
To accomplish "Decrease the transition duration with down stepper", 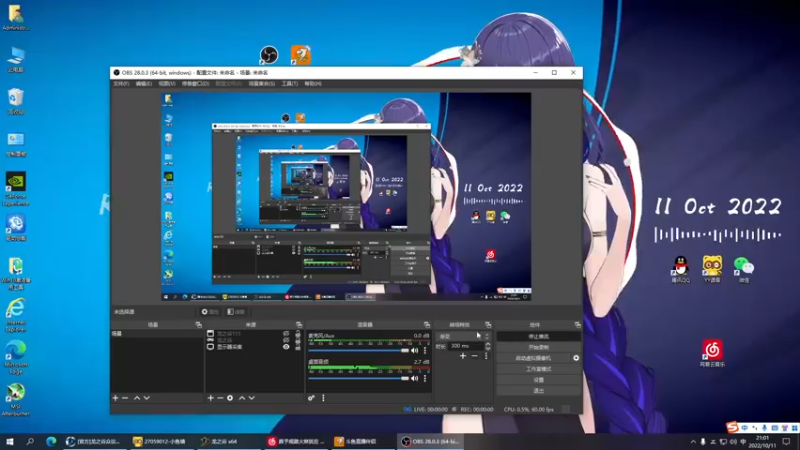I will point(488,348).
